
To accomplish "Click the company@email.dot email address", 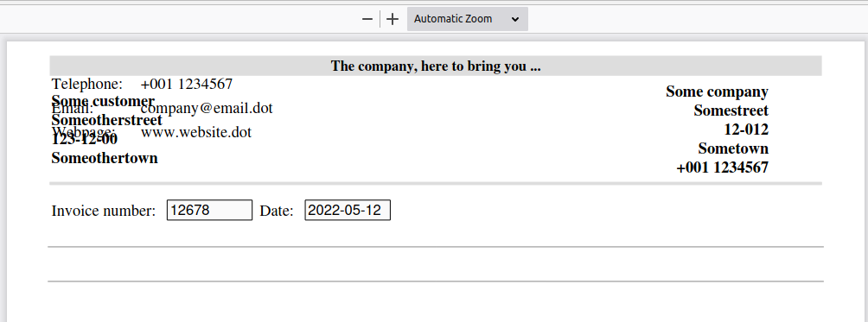I will coord(207,108).
